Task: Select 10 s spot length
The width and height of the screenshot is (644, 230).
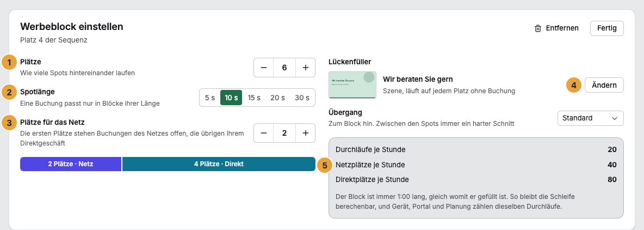Action: coord(231,98)
